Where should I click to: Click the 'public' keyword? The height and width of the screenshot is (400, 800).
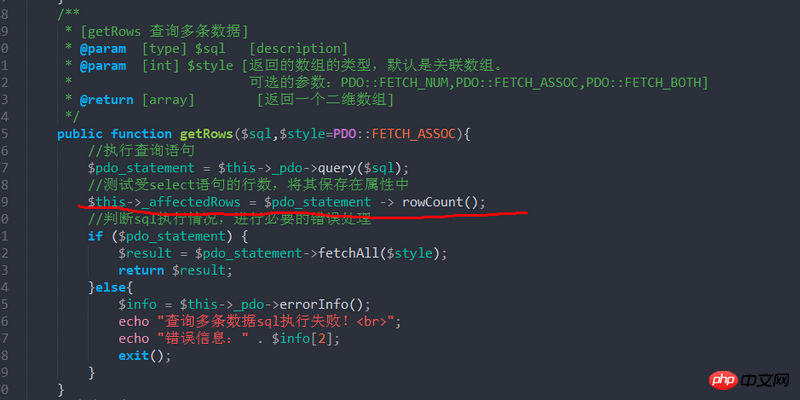(80, 133)
